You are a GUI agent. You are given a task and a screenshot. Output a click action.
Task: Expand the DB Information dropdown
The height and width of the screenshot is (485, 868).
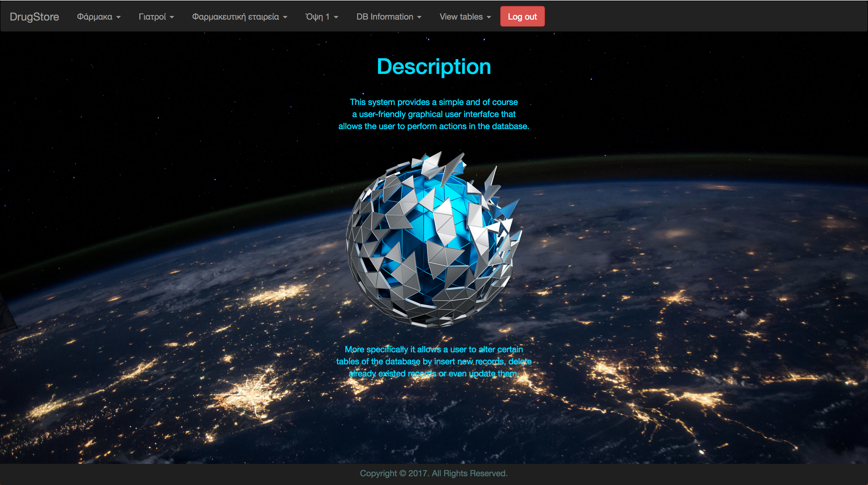[x=385, y=17]
